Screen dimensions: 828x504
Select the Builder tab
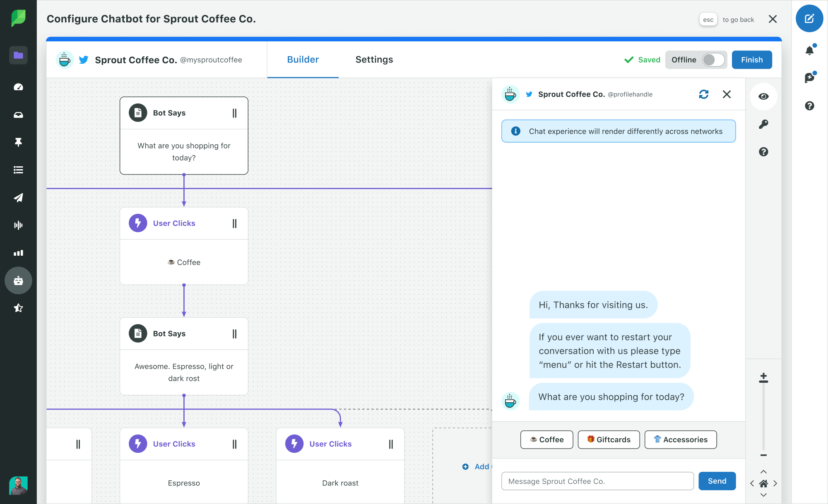pyautogui.click(x=303, y=60)
